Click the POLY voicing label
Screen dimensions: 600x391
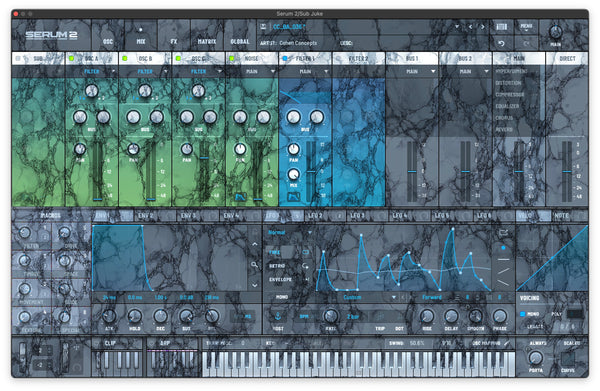556,314
